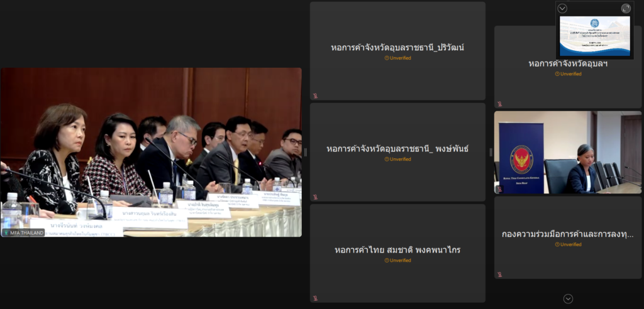The image size is (644, 309).
Task: Click mic icon on Royal Thai Consulate video
Action: point(499,189)
